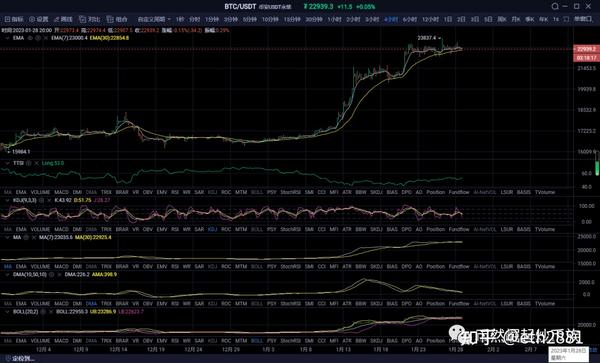
Task: Switch to the 周K weekly timeframe tab
Action: tap(502, 19)
